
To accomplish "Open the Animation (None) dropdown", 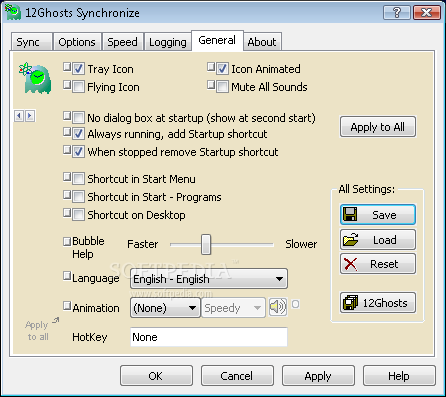I will point(165,308).
